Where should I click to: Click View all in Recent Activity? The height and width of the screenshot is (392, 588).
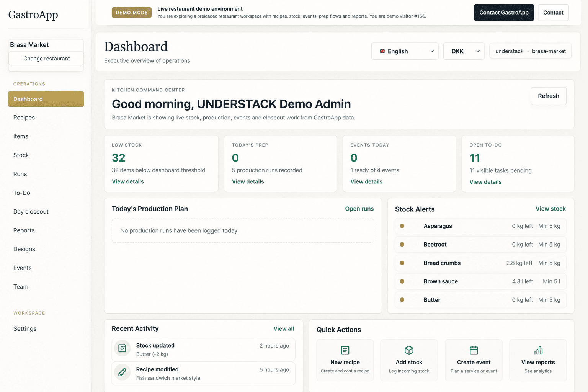click(x=284, y=328)
